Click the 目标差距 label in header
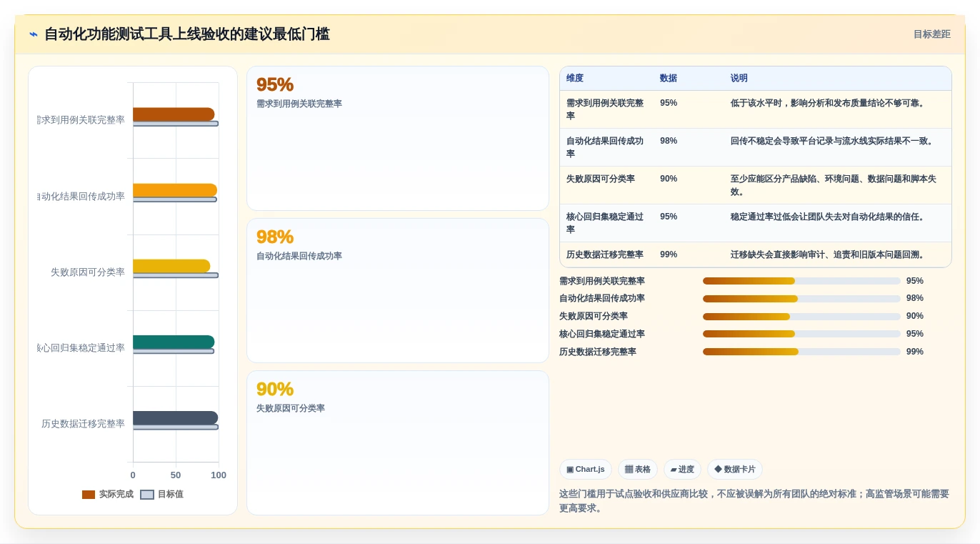This screenshot has width=980, height=544. [931, 34]
